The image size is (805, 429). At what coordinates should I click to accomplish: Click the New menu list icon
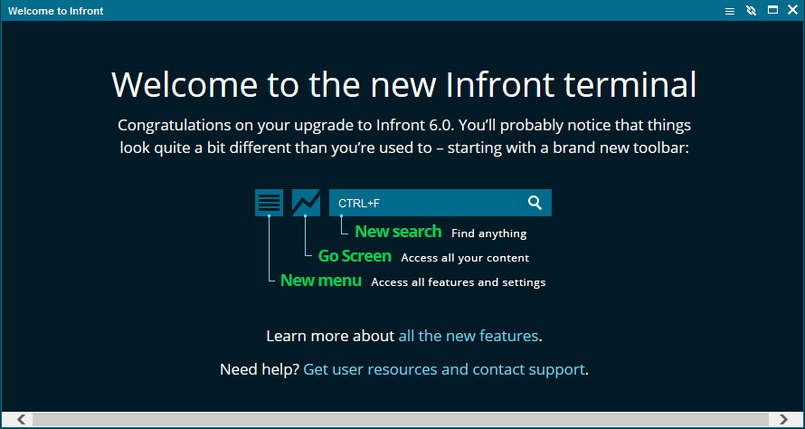click(269, 203)
